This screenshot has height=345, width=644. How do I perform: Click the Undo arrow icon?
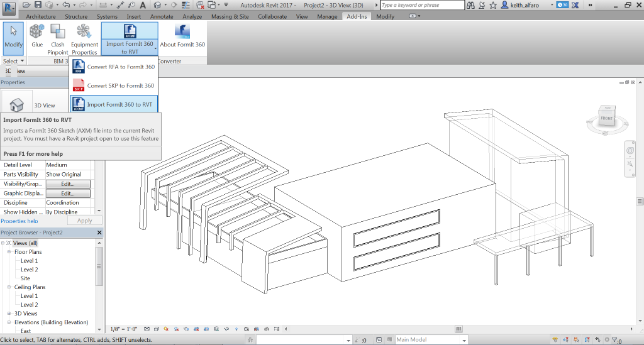(x=66, y=5)
